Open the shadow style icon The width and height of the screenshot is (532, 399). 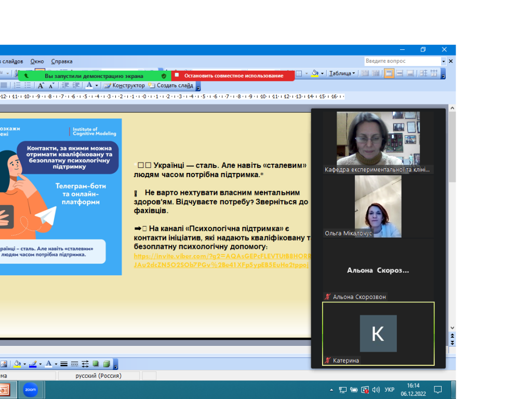[96, 364]
